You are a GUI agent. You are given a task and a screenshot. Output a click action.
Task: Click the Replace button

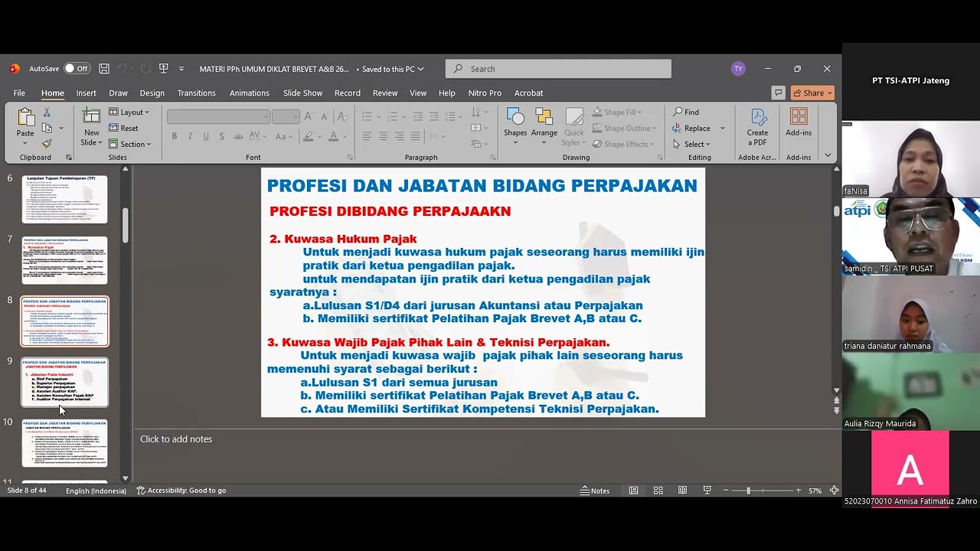coord(691,128)
